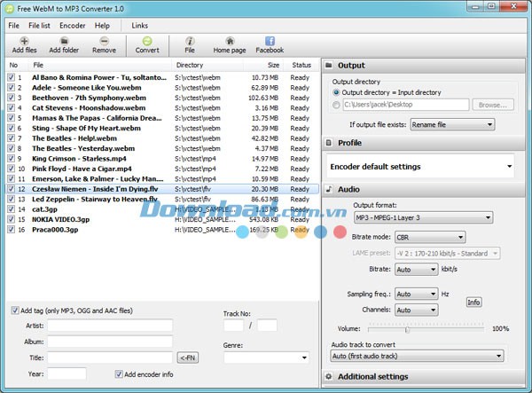
Task: Uncheck Adele - Someone Like You checkbox
Action: 11,88
